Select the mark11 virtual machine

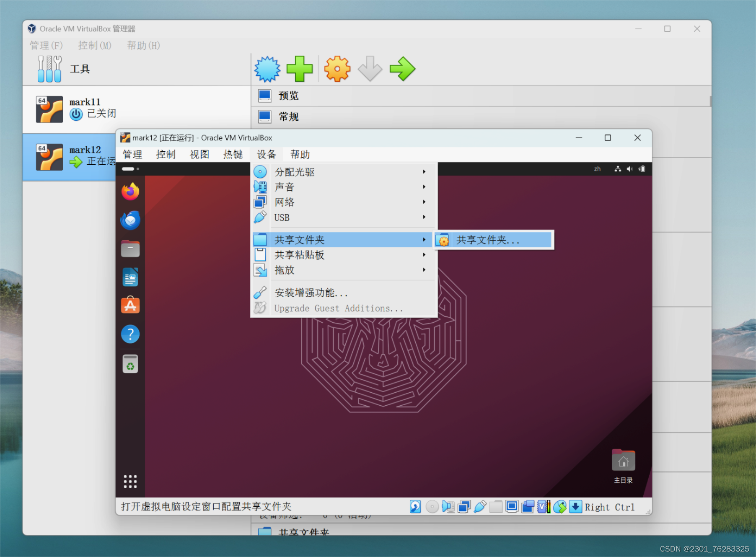point(137,109)
